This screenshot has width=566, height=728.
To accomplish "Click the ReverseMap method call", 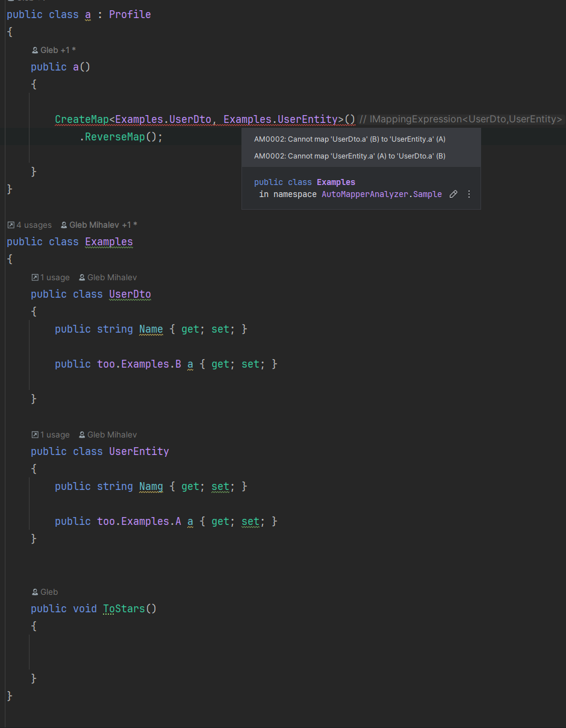I will point(114,137).
